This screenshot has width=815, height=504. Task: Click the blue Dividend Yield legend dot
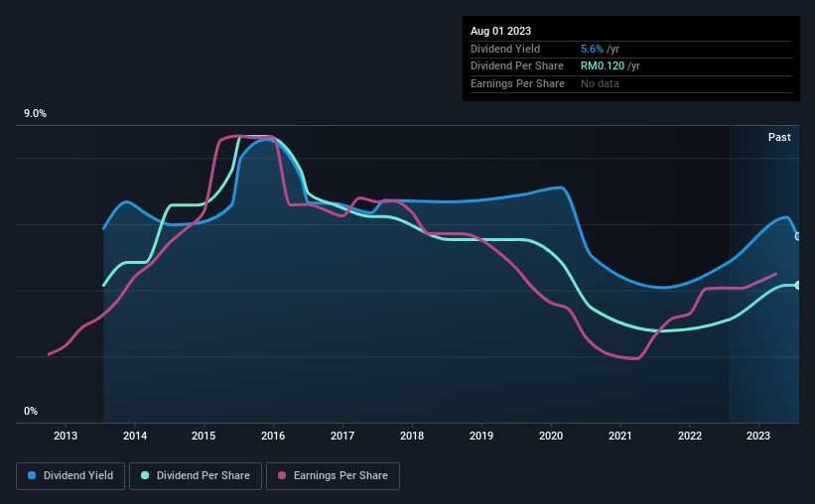coord(32,475)
